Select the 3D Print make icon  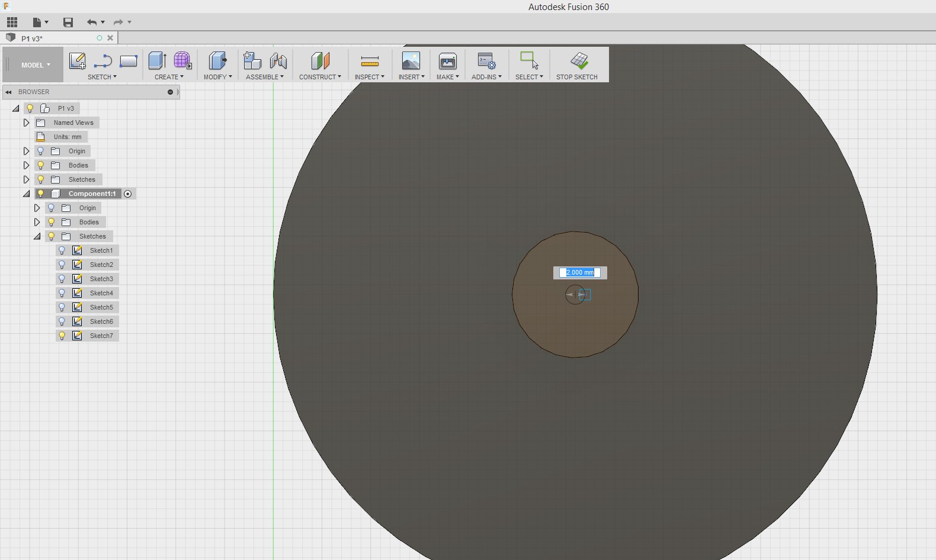448,60
